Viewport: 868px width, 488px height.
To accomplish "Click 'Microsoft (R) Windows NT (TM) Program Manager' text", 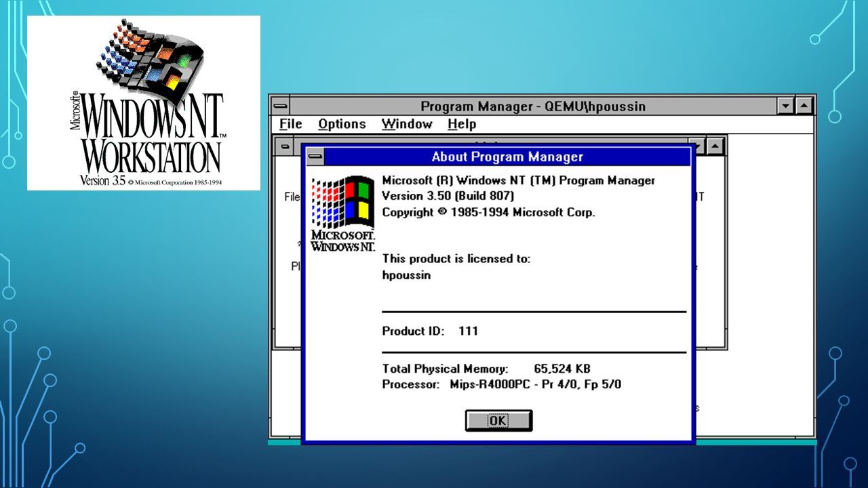I will click(519, 180).
